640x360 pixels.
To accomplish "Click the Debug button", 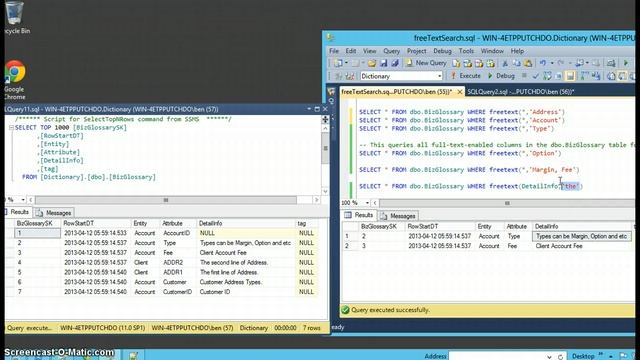I will click(501, 76).
